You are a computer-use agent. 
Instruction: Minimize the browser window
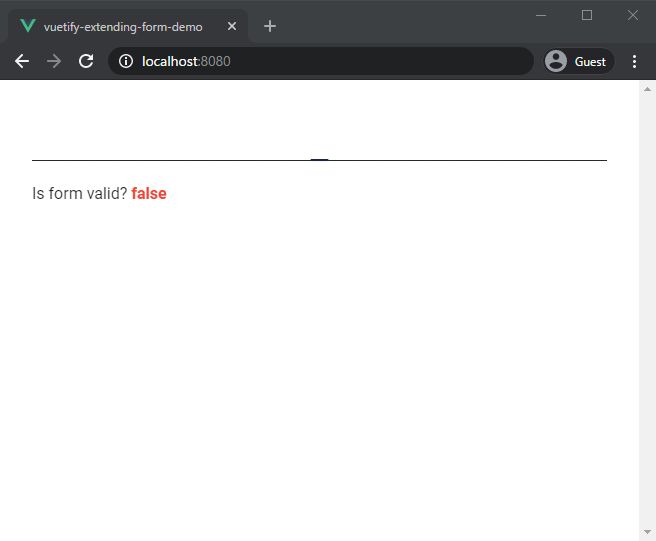pyautogui.click(x=541, y=15)
